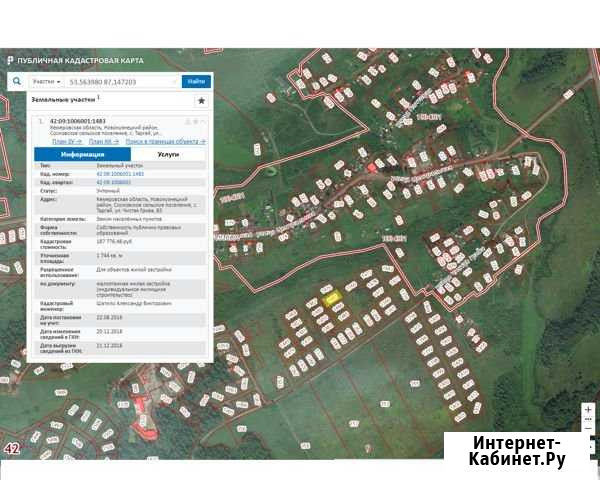Image resolution: width=600 pixels, height=480 pixels.
Task: Click the 'Тип:' row value
Action: click(x=119, y=165)
